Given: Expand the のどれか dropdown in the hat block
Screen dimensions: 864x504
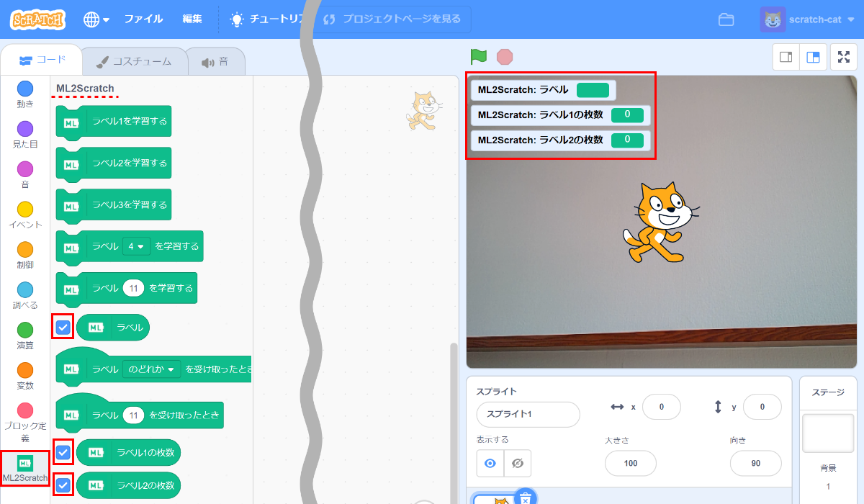Looking at the screenshot, I should point(153,368).
